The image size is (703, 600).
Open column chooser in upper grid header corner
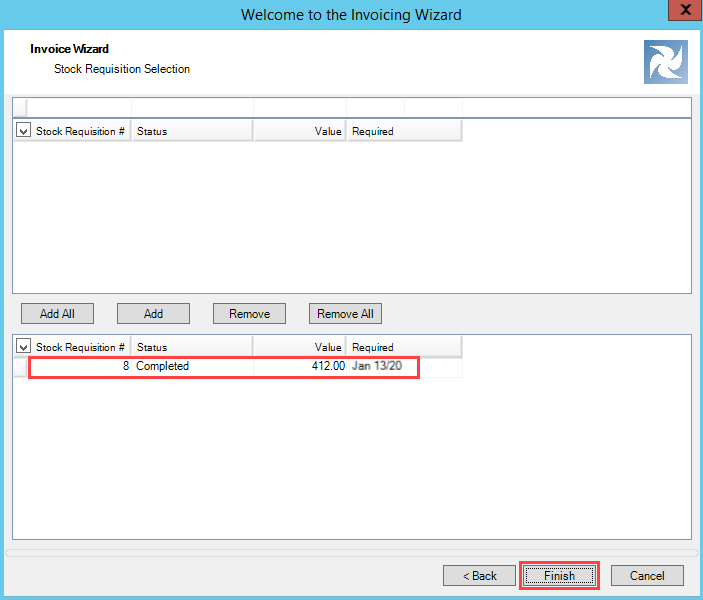[x=22, y=131]
